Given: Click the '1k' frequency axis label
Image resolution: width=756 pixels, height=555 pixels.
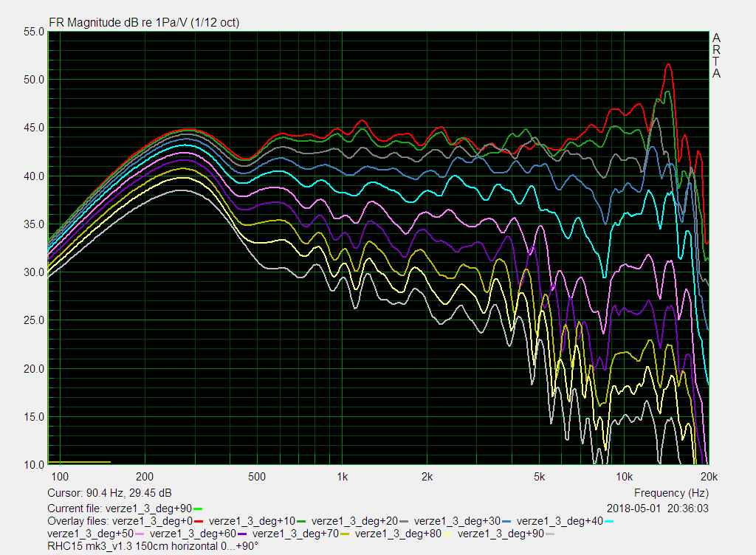Looking at the screenshot, I should click(343, 477).
